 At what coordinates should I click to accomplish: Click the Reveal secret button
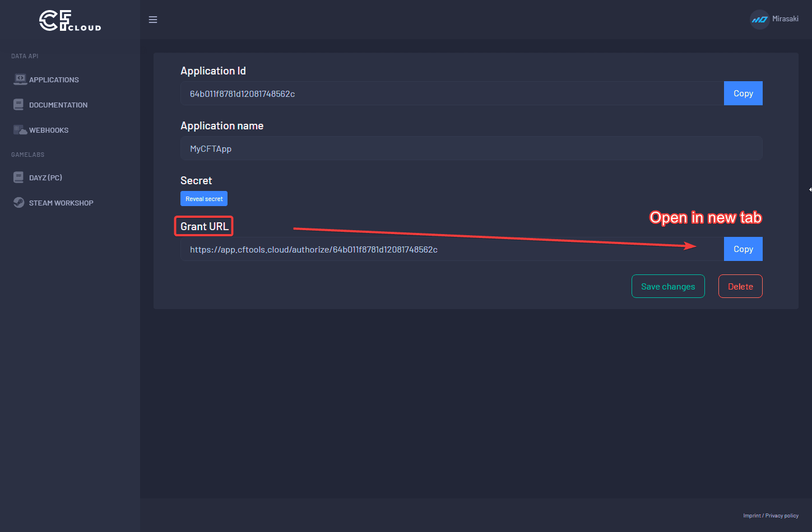point(204,199)
